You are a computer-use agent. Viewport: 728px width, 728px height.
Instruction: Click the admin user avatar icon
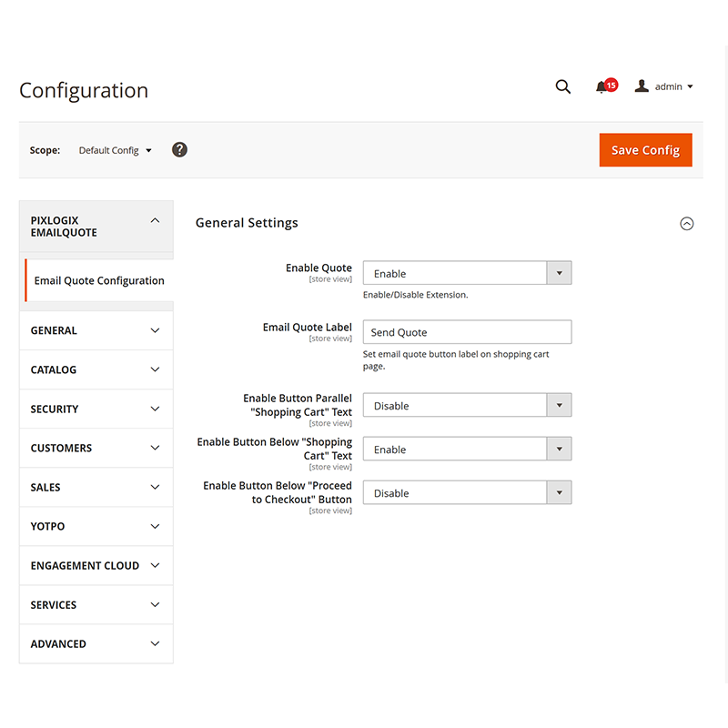point(646,86)
